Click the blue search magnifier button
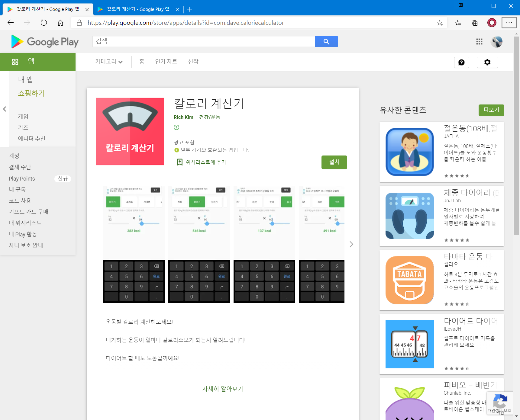520x420 pixels. [x=326, y=42]
